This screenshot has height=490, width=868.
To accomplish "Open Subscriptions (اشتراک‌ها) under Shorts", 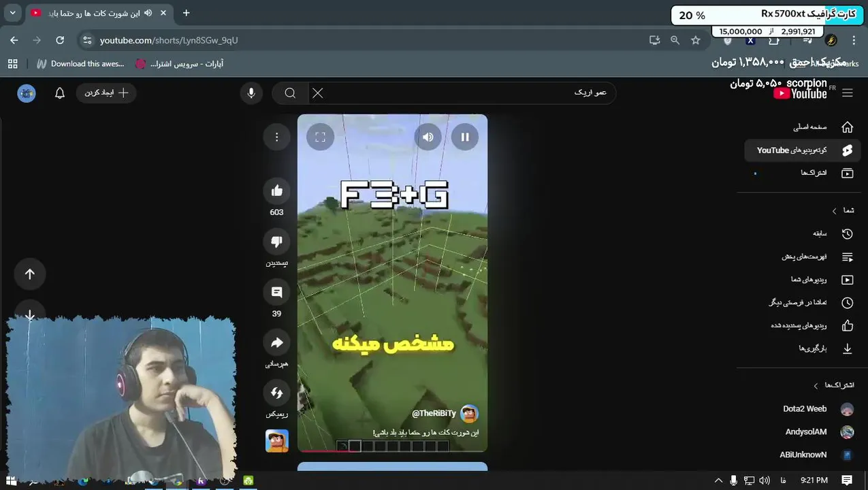I will pyautogui.click(x=803, y=173).
